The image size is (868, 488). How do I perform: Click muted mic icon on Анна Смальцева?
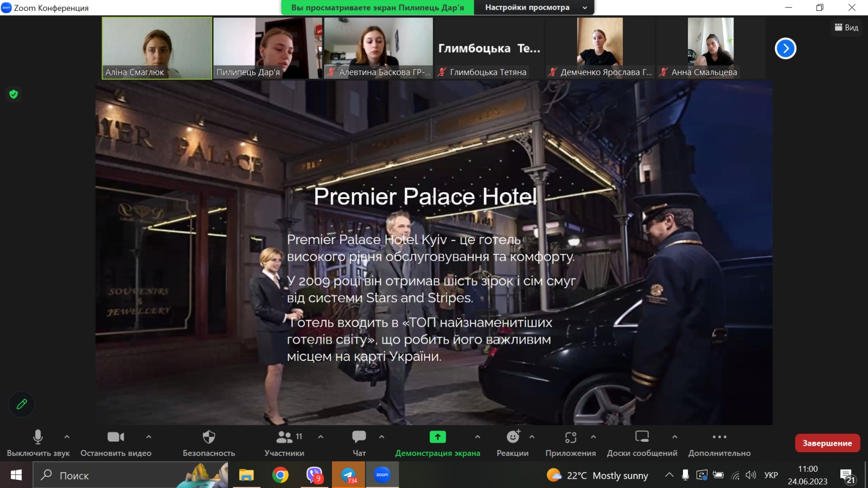663,72
